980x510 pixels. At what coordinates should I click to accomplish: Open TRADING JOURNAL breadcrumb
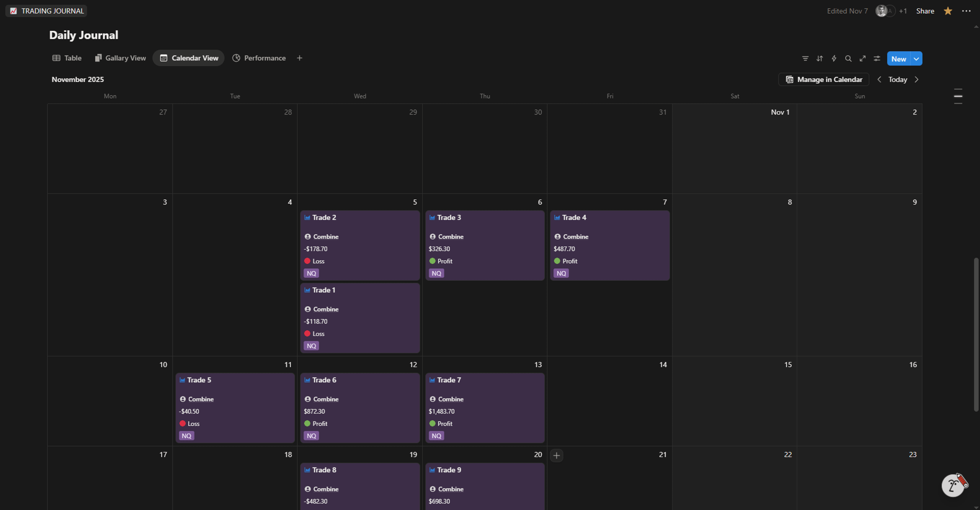[x=46, y=11]
